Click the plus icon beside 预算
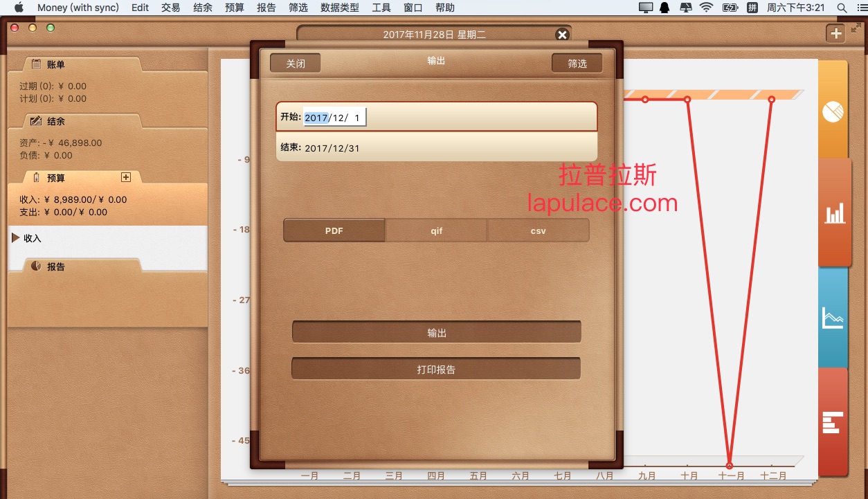This screenshot has width=868, height=499. coord(126,177)
